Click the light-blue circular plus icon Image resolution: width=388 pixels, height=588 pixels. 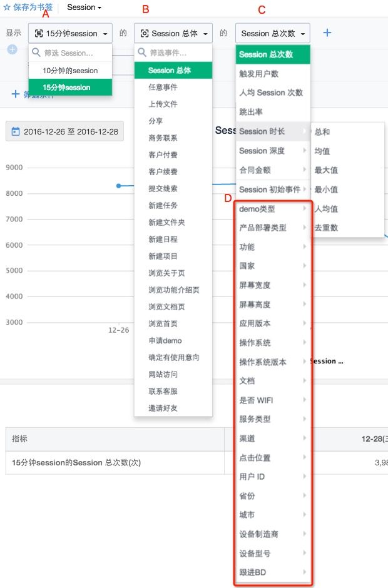click(12, 49)
